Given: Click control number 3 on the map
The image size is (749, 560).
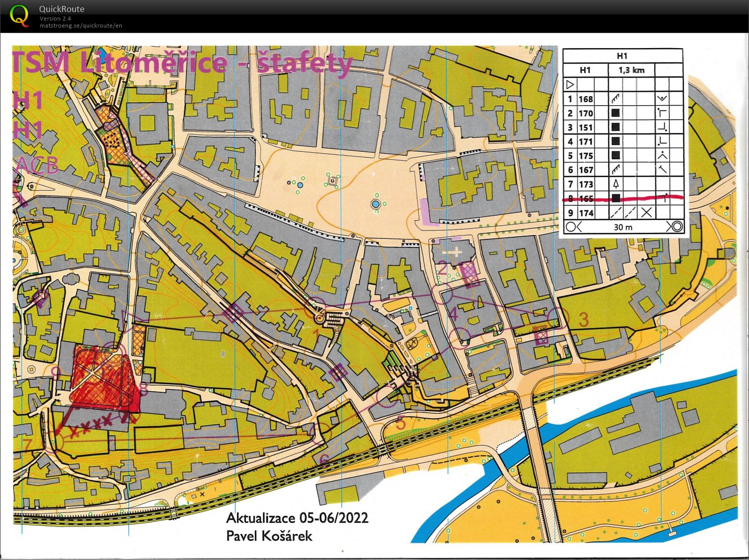Looking at the screenshot, I should [584, 320].
